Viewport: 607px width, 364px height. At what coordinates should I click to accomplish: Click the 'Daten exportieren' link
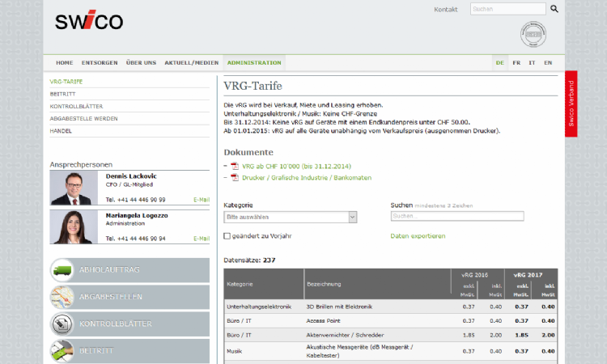pos(418,236)
